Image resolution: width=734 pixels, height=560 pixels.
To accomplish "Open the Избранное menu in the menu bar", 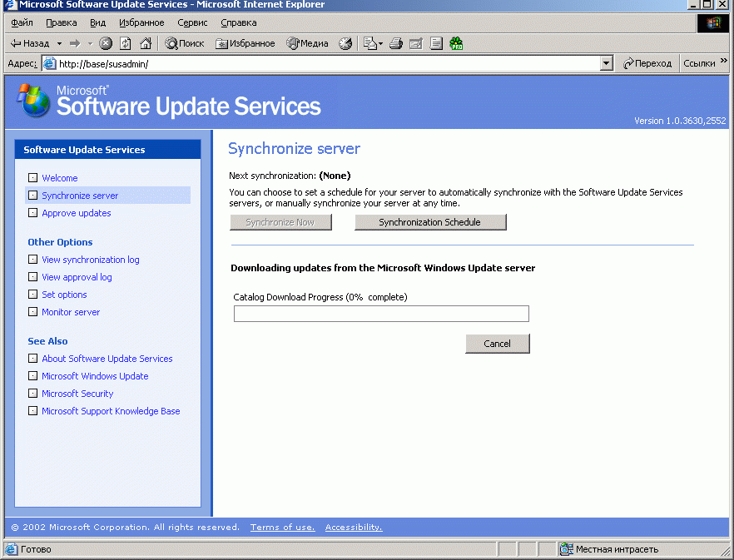I will [x=141, y=22].
